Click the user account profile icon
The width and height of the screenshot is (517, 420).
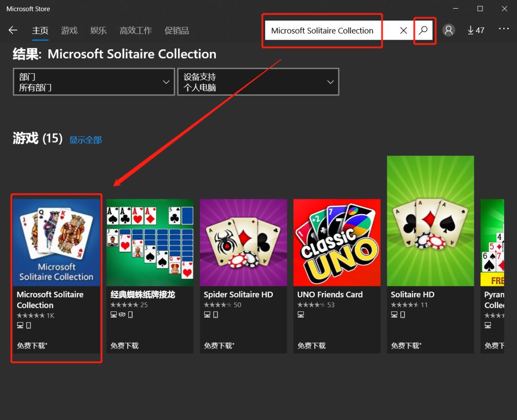[x=449, y=30]
